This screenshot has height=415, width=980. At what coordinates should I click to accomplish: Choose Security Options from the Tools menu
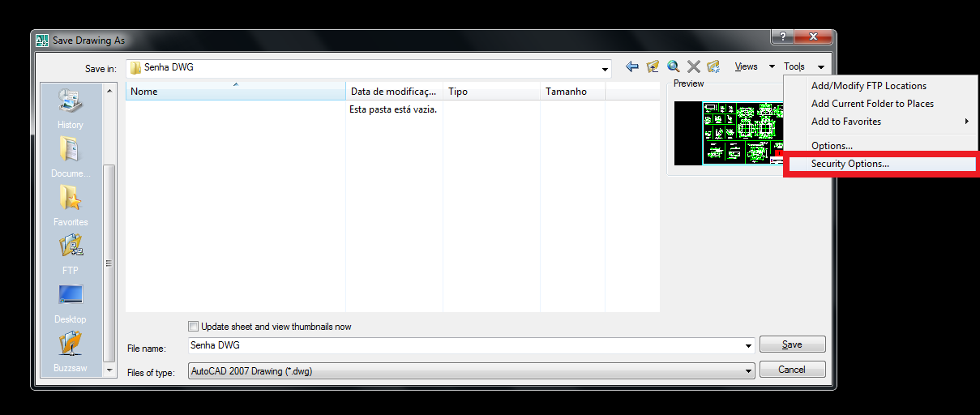[849, 164]
